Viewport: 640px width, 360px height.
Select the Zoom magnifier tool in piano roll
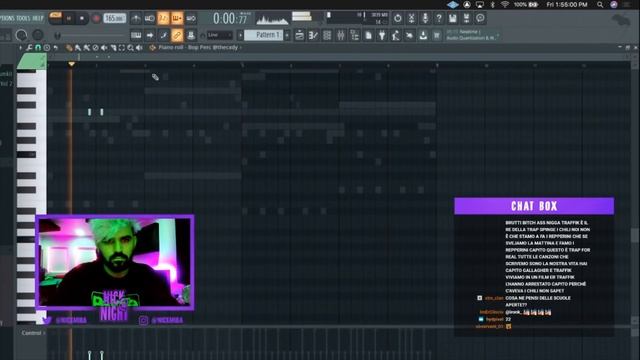click(x=130, y=48)
